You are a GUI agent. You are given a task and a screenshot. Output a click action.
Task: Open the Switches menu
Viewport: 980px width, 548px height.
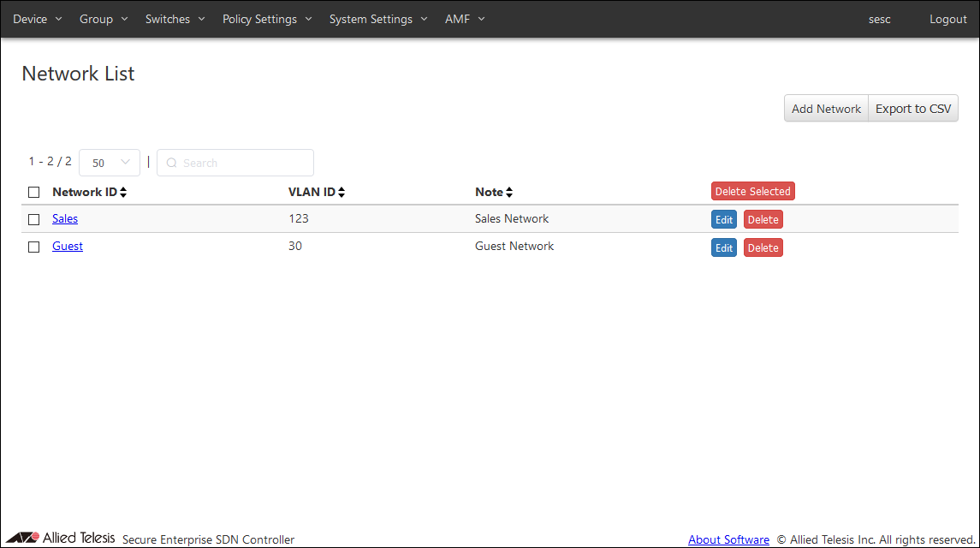[x=175, y=19]
